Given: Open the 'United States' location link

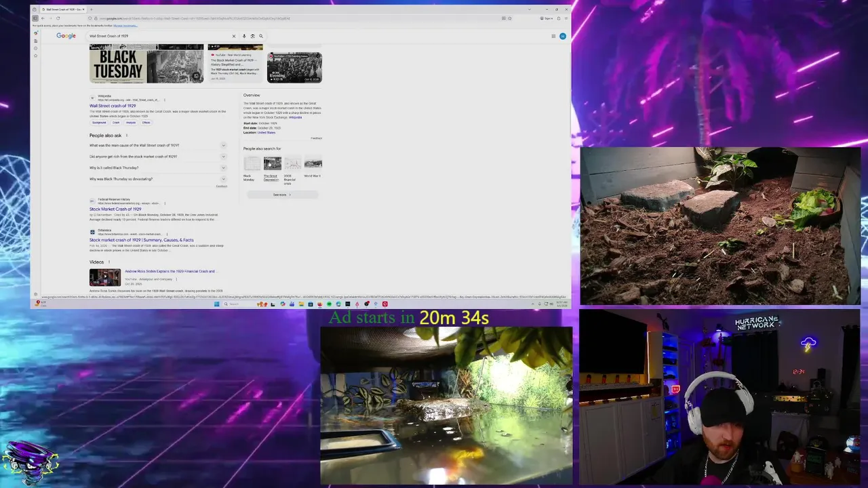Looking at the screenshot, I should (x=267, y=133).
